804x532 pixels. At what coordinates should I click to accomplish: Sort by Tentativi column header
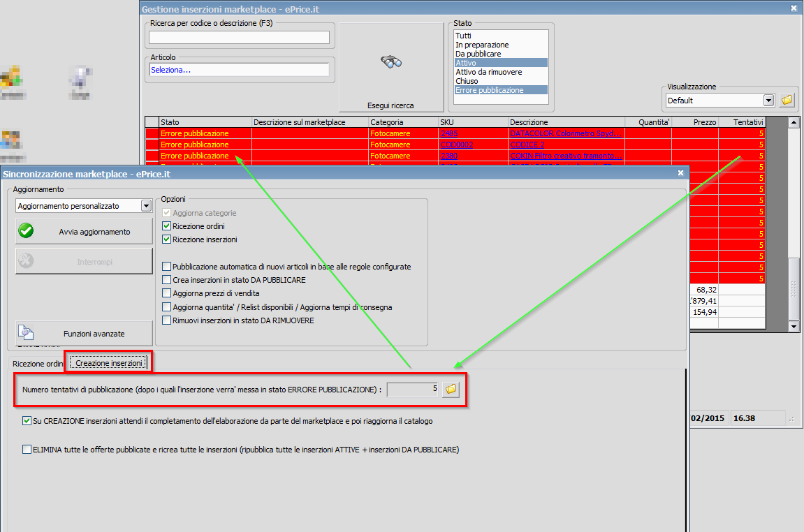(742, 122)
